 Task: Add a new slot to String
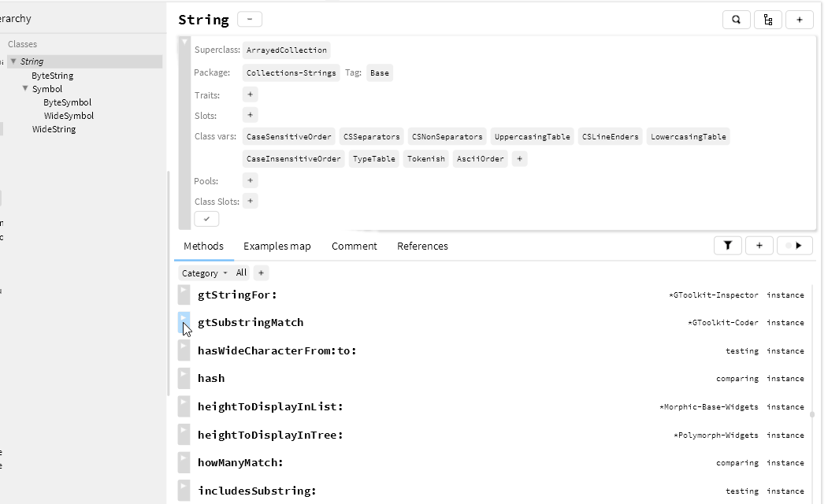(x=249, y=114)
